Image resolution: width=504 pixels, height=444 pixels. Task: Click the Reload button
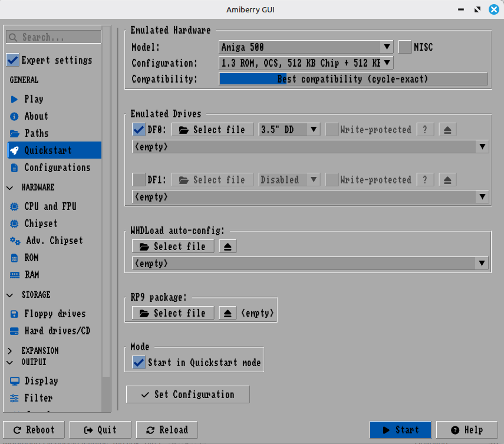[x=167, y=430]
